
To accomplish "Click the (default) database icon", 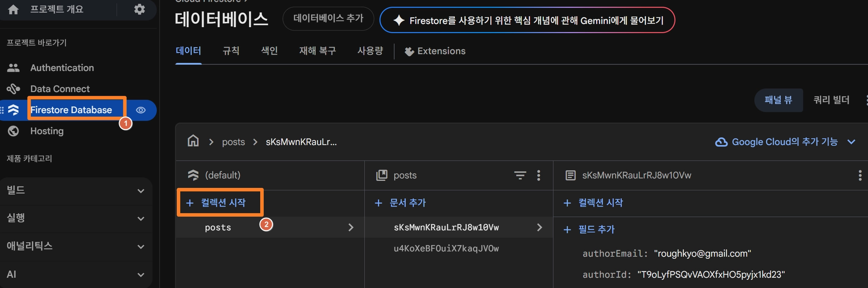I will pyautogui.click(x=193, y=175).
